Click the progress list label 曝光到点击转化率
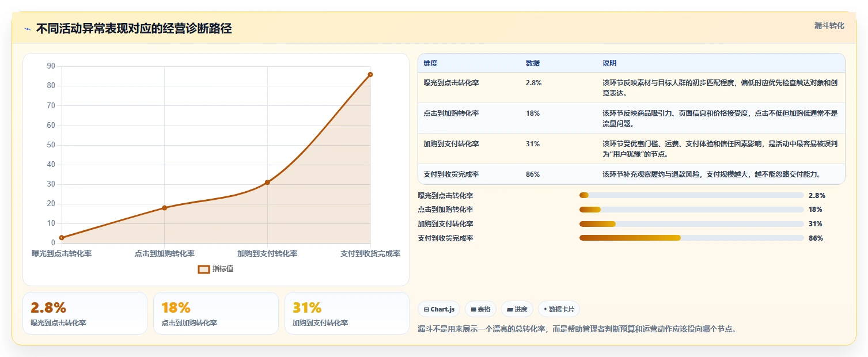Image resolution: width=868 pixels, height=357 pixels. point(445,196)
